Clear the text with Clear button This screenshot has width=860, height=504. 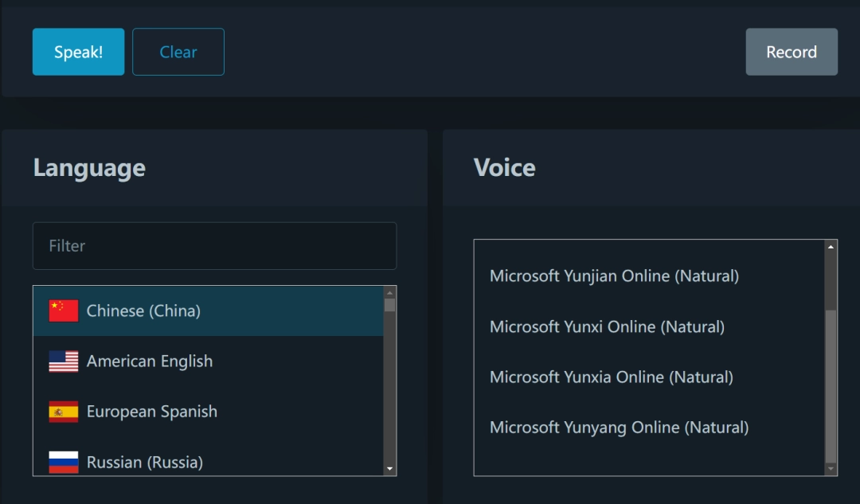pyautogui.click(x=178, y=52)
